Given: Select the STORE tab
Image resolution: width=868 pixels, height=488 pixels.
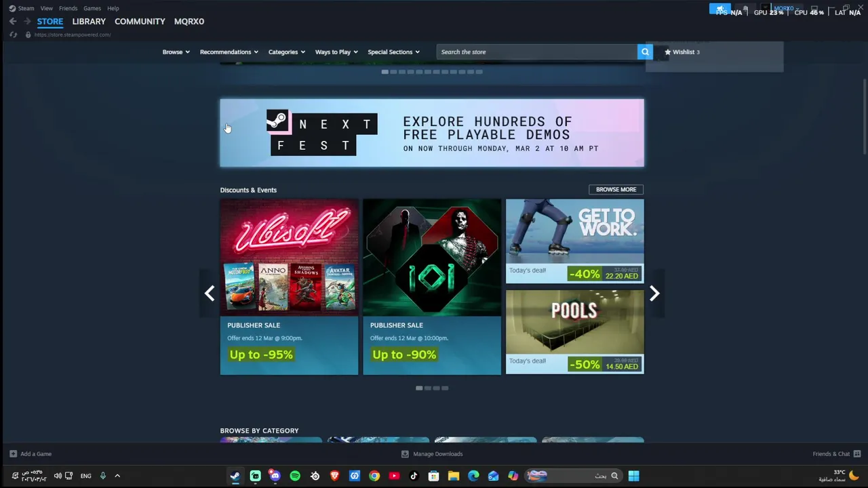Looking at the screenshot, I should (50, 21).
